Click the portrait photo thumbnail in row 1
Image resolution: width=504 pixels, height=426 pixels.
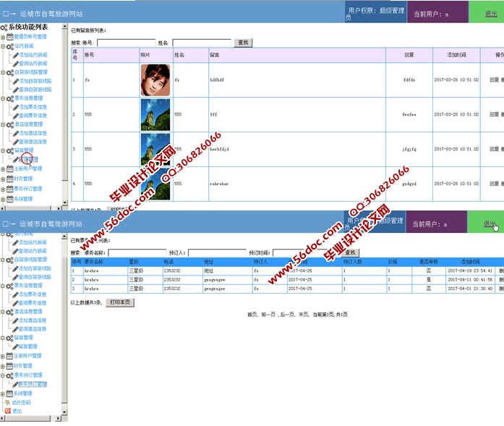pyautogui.click(x=155, y=80)
